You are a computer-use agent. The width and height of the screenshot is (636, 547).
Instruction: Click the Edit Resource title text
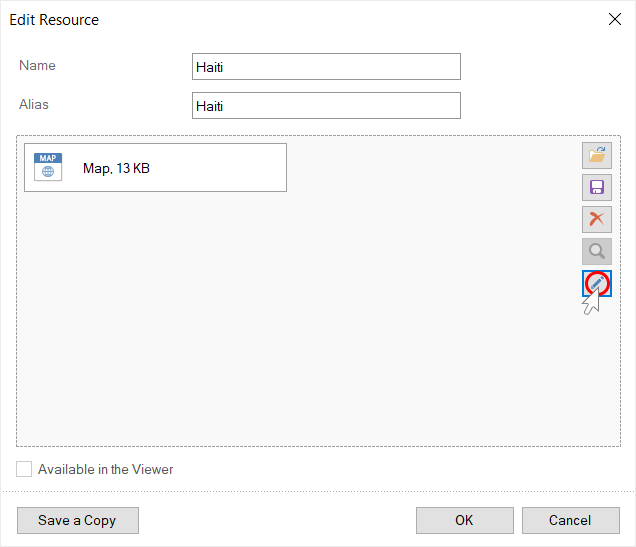54,19
